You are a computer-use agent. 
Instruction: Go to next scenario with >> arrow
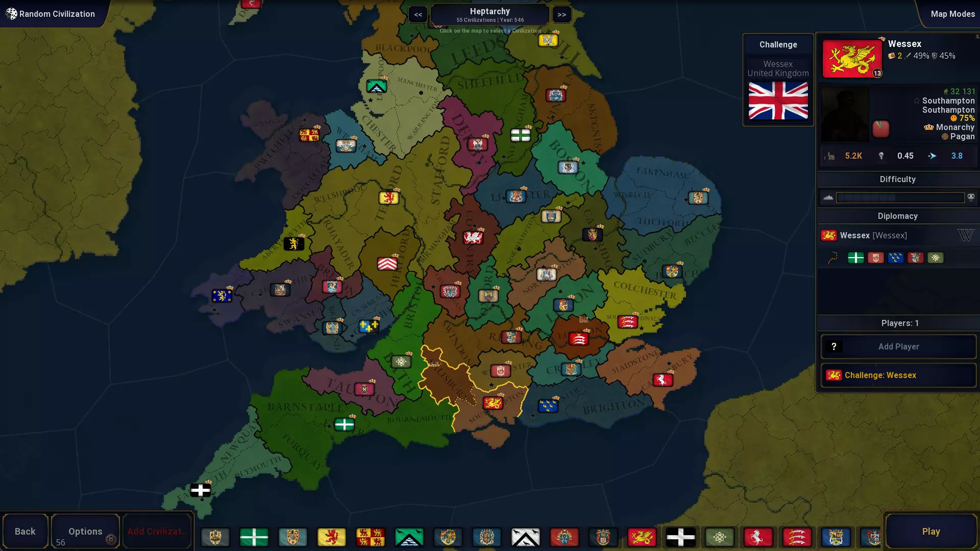pos(561,14)
